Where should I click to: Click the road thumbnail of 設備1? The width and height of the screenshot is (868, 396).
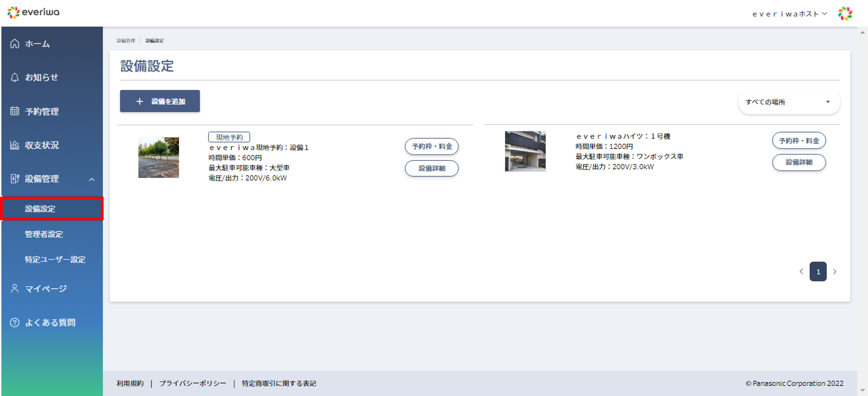158,157
